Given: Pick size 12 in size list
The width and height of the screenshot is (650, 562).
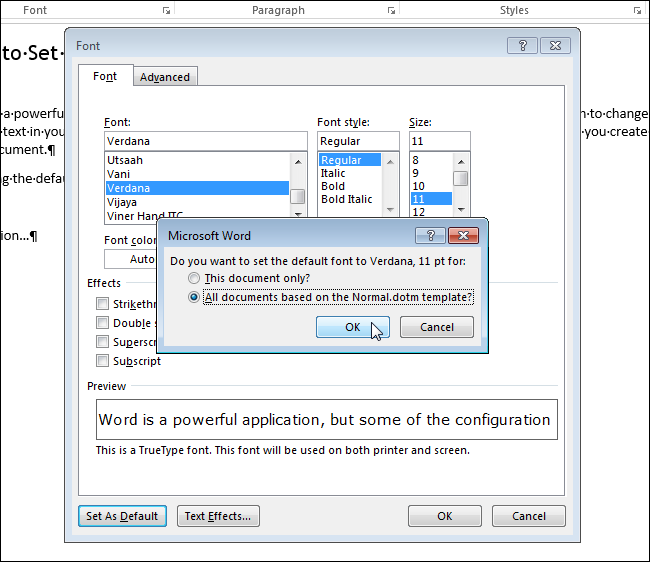Looking at the screenshot, I should point(431,211).
